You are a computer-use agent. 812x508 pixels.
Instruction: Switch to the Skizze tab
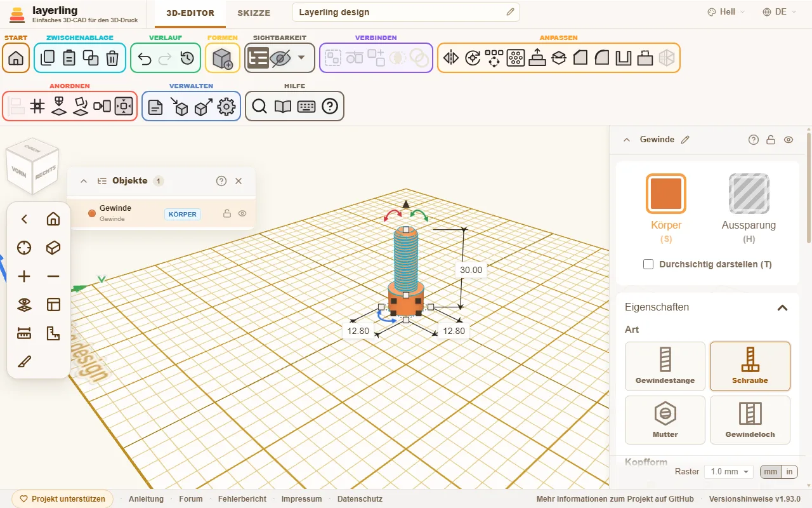coord(254,13)
